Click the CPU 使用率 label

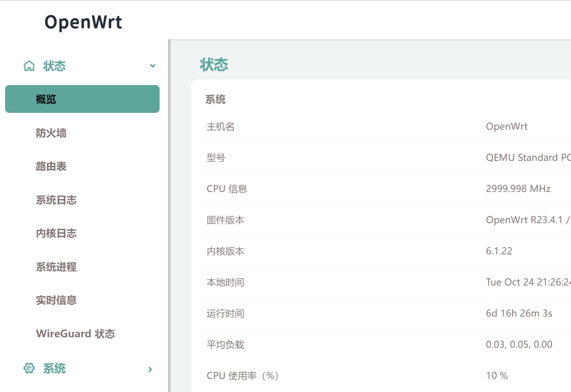pyautogui.click(x=243, y=376)
